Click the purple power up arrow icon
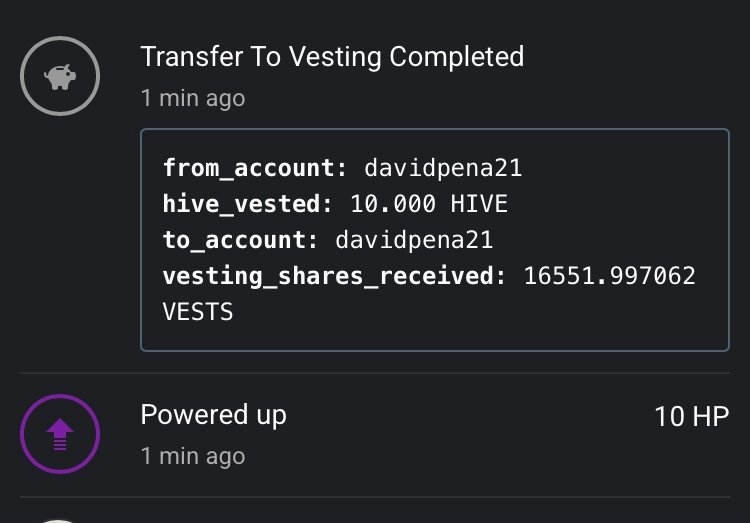Viewport: 750px width, 523px height. pyautogui.click(x=60, y=435)
